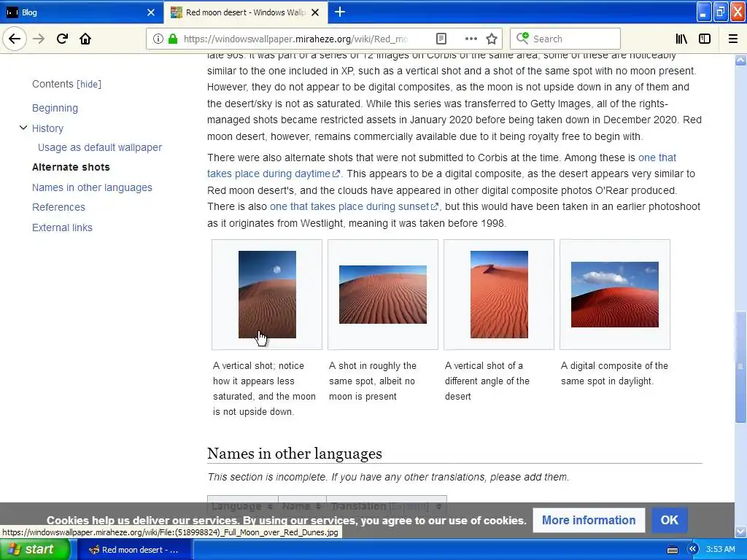Jump to Beginning in contents

point(55,108)
